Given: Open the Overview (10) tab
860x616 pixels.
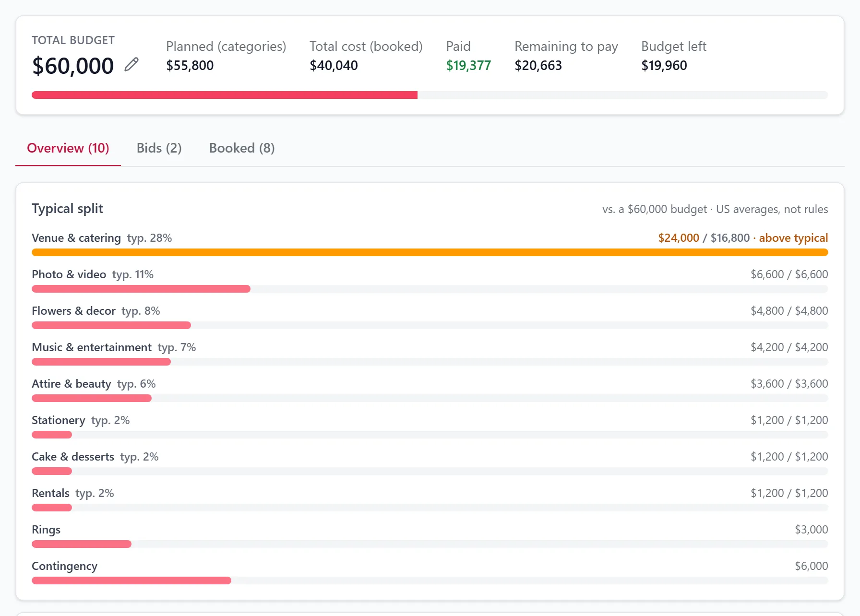Looking at the screenshot, I should click(68, 148).
